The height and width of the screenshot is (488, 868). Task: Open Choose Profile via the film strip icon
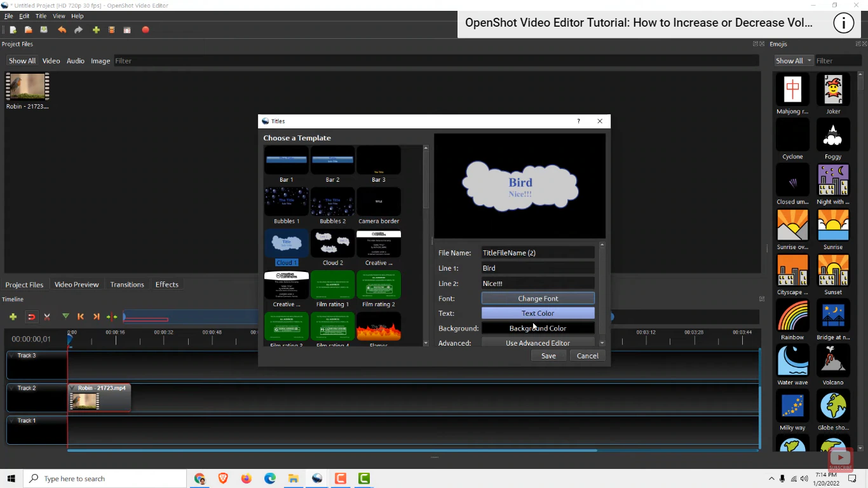[112, 30]
